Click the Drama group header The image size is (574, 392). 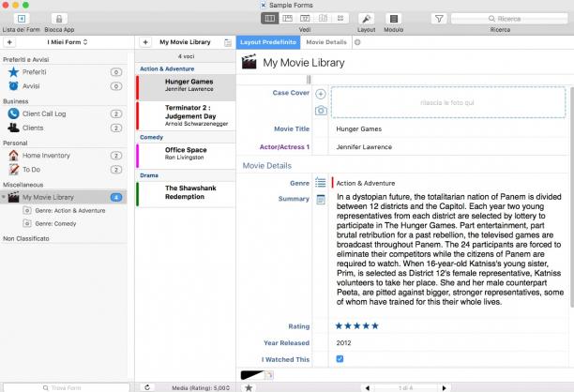coord(149,175)
